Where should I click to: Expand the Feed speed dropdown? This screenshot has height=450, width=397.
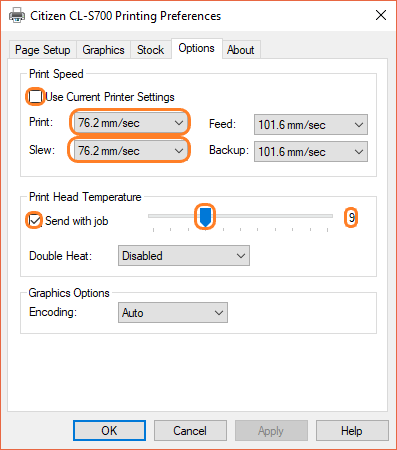click(x=311, y=125)
